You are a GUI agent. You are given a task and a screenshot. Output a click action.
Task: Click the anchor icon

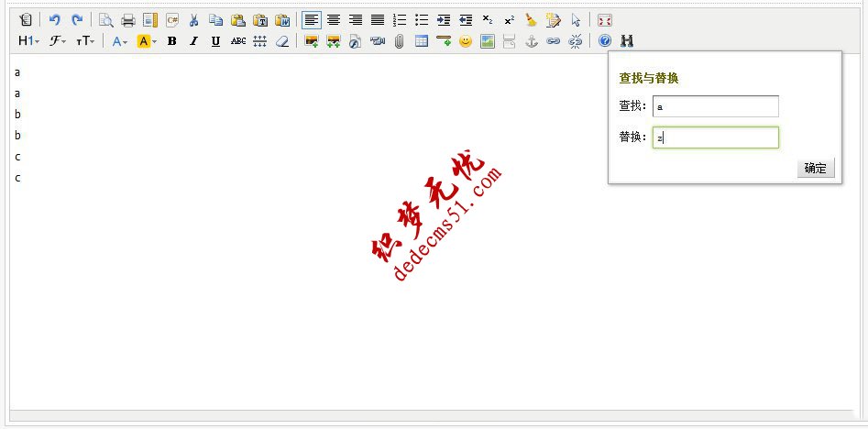pos(531,41)
